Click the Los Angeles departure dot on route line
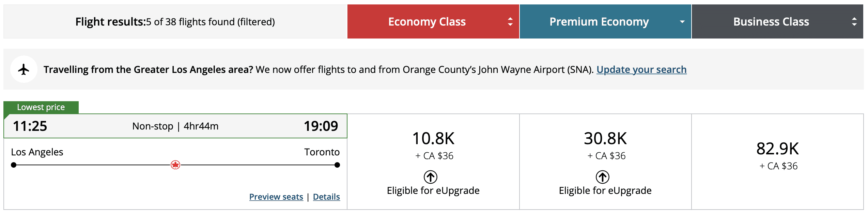This screenshot has height=214, width=868. pyautogui.click(x=14, y=165)
